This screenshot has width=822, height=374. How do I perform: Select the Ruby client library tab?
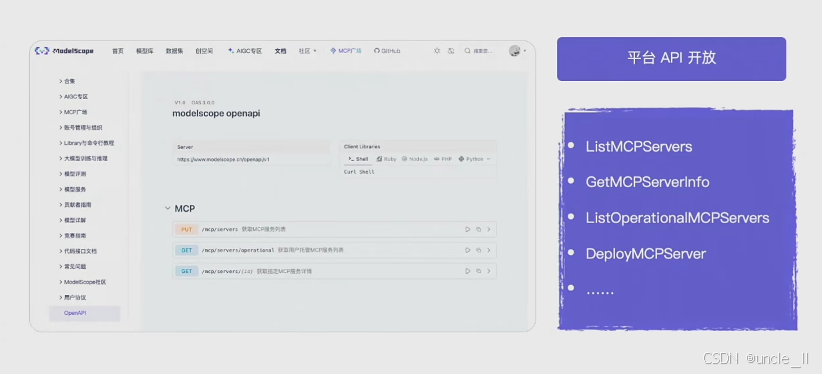pos(386,159)
